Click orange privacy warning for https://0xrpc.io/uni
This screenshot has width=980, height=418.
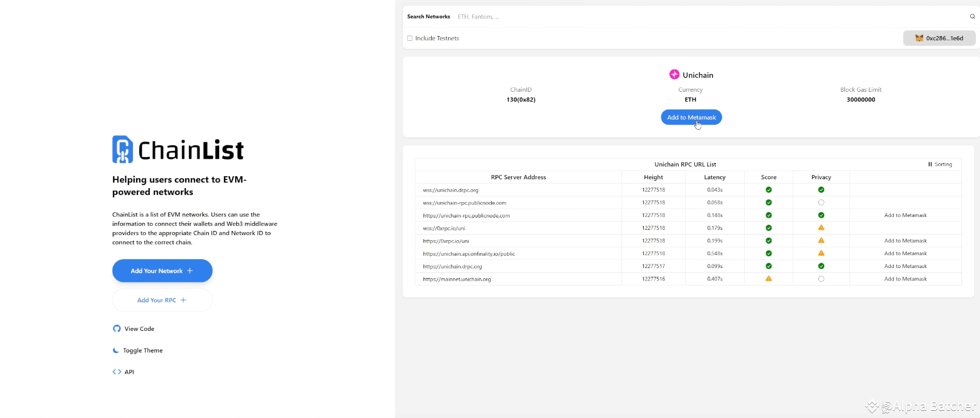[x=821, y=241]
